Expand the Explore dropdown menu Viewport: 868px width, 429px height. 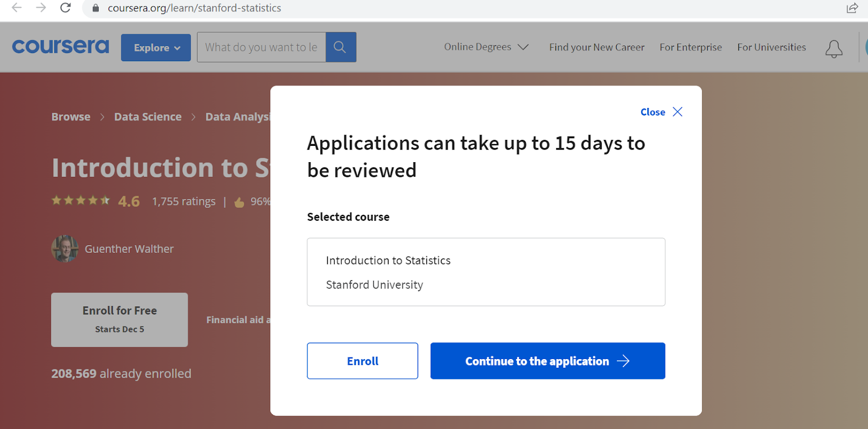[156, 48]
